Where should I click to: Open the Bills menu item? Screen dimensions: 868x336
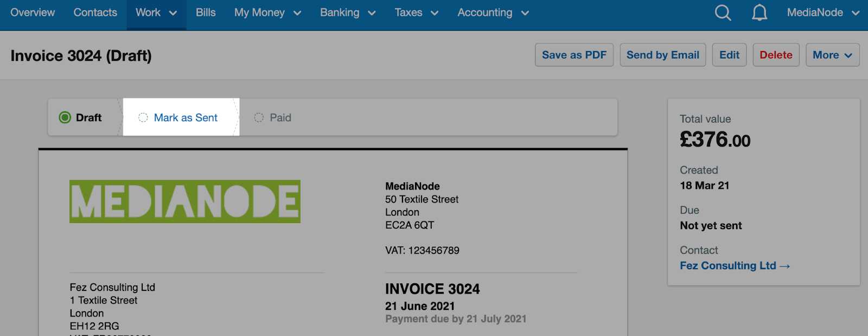[x=206, y=12]
